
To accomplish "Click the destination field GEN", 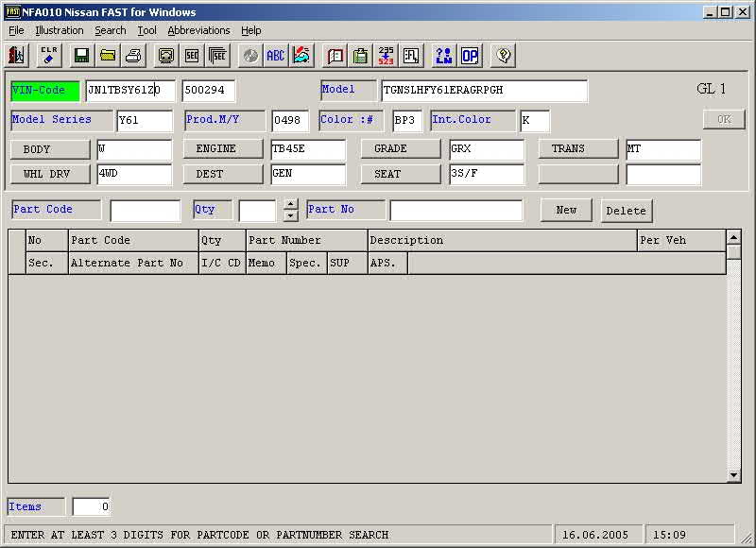I will tap(308, 175).
